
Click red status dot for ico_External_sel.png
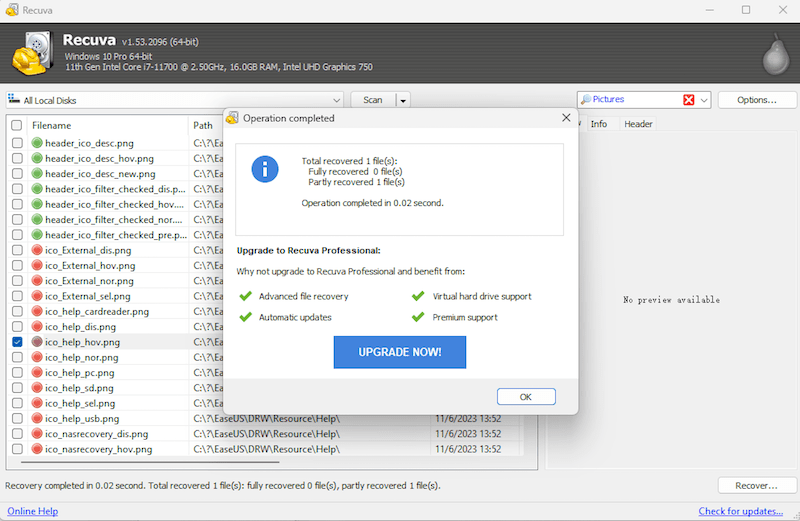[37, 296]
